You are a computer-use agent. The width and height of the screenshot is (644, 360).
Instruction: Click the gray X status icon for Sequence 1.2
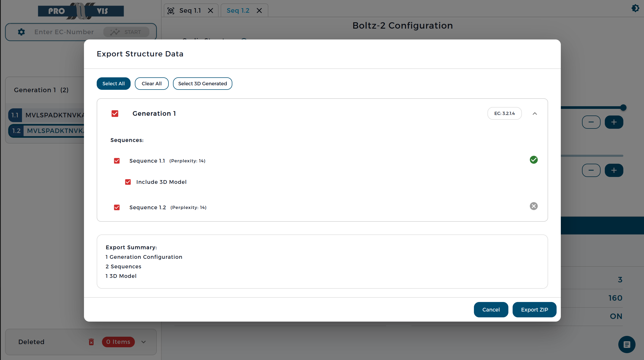tap(534, 206)
